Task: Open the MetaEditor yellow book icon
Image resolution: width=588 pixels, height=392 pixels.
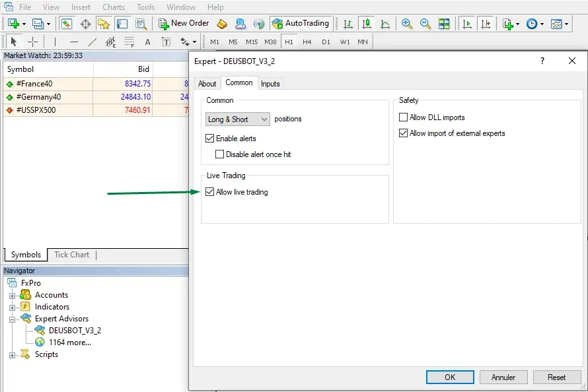Action: tap(222, 24)
